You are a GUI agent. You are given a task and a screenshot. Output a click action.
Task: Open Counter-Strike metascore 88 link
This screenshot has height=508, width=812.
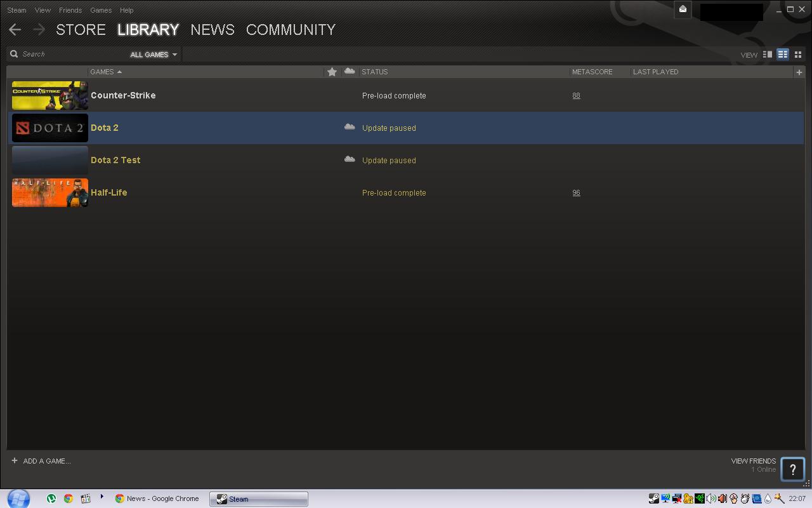click(576, 96)
